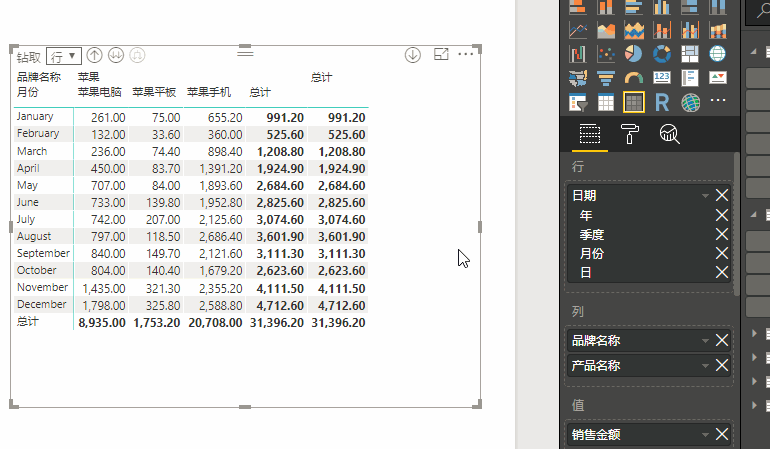Open matrix visual more options menu
This screenshot has width=770, height=449.
pyautogui.click(x=466, y=54)
